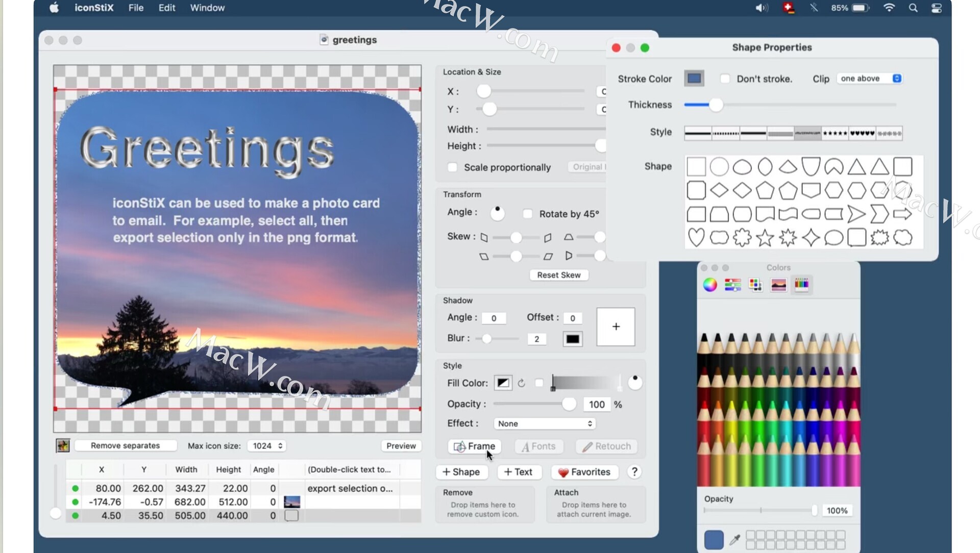Toggle green dot for the -174.76 row
This screenshot has height=553, width=980.
click(x=75, y=502)
